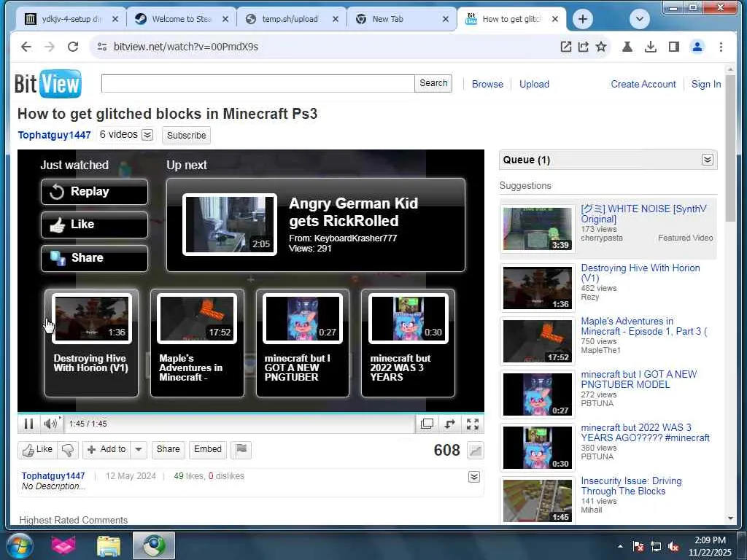Go back with the browser back arrow
This screenshot has width=747, height=560.
[26, 47]
